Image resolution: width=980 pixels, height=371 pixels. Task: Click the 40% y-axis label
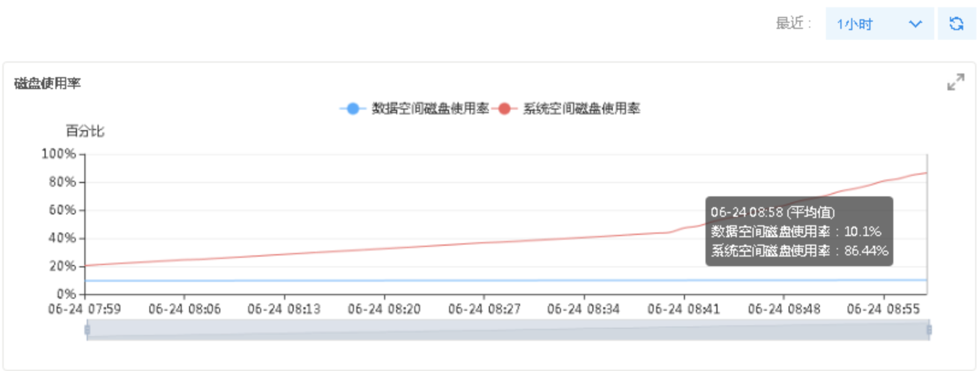point(63,238)
